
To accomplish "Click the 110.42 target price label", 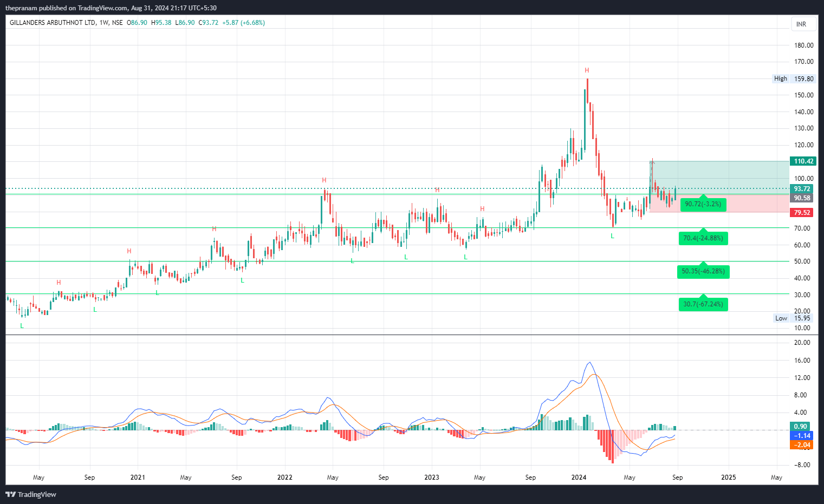I will coord(803,161).
